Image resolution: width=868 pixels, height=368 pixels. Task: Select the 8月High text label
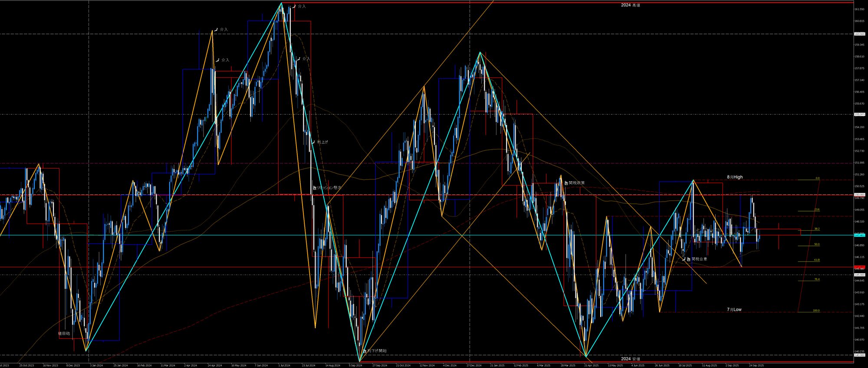coord(735,177)
